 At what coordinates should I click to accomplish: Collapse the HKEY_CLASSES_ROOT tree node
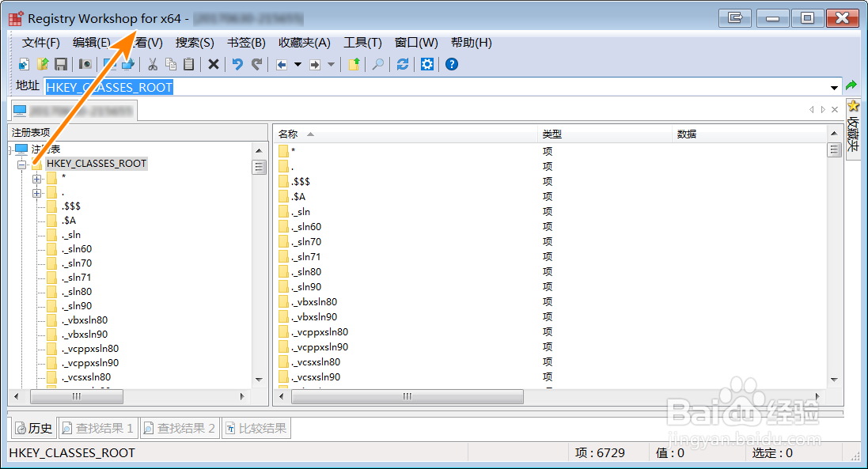click(22, 165)
